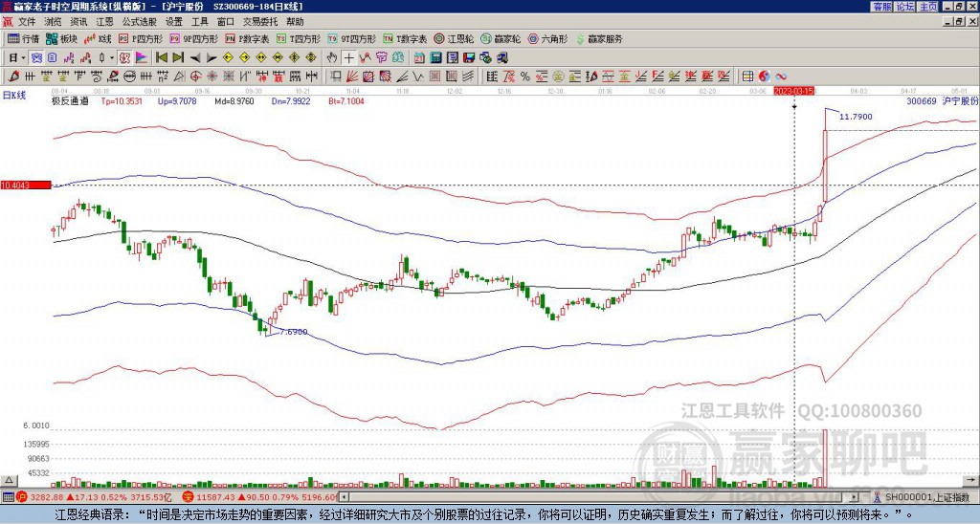Select the hand pan tool

[331, 58]
